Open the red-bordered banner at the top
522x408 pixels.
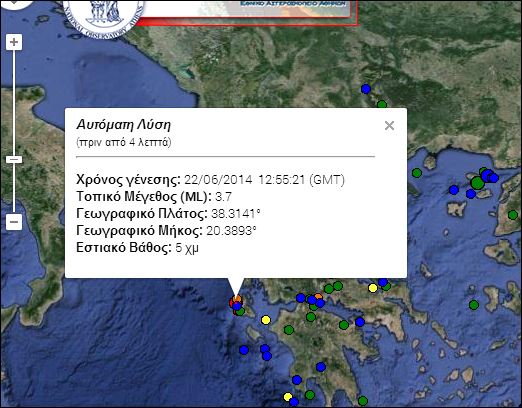point(247,13)
